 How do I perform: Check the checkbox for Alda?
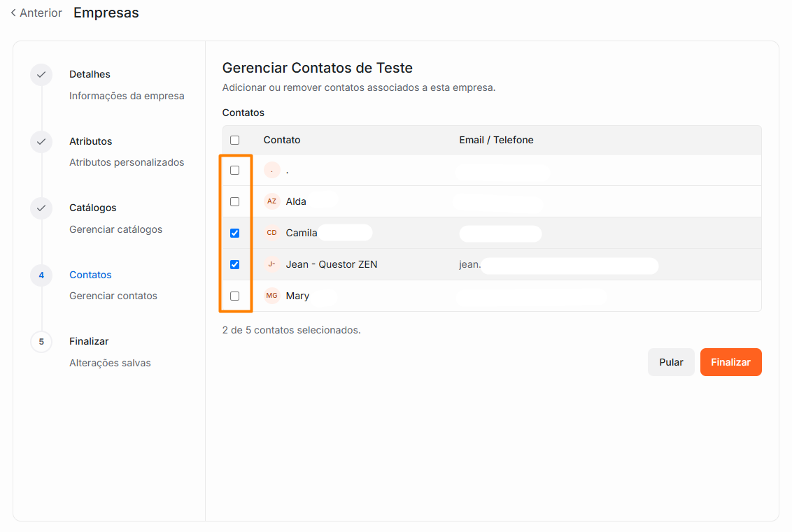click(235, 201)
